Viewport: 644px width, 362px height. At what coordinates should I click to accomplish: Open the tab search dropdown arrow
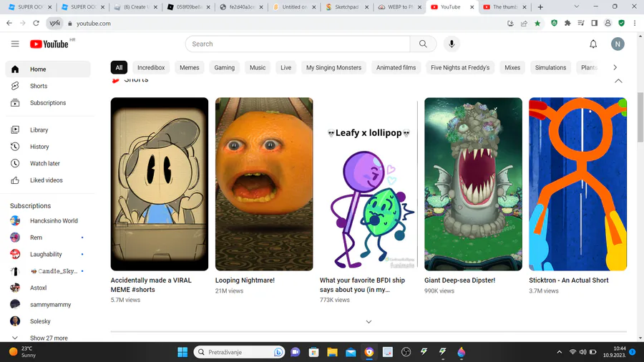click(576, 6)
